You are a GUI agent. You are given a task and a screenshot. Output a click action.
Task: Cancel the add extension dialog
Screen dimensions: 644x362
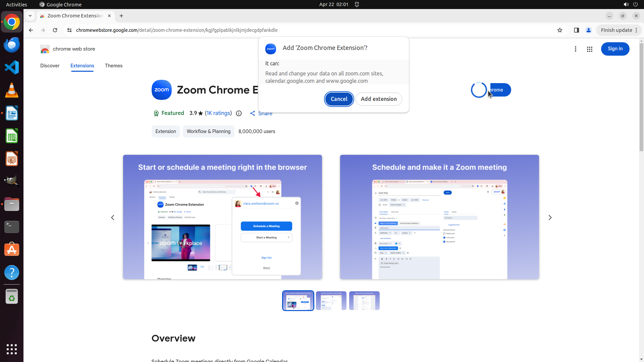tap(339, 99)
